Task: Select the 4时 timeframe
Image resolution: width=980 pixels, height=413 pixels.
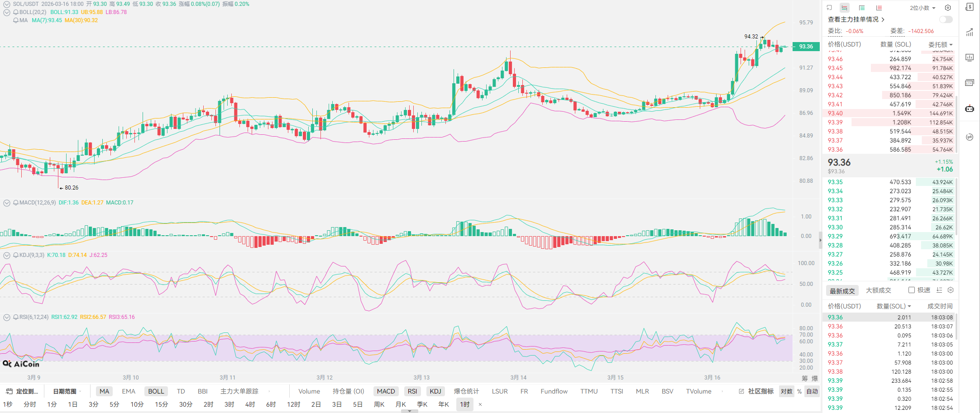Action: 250,404
